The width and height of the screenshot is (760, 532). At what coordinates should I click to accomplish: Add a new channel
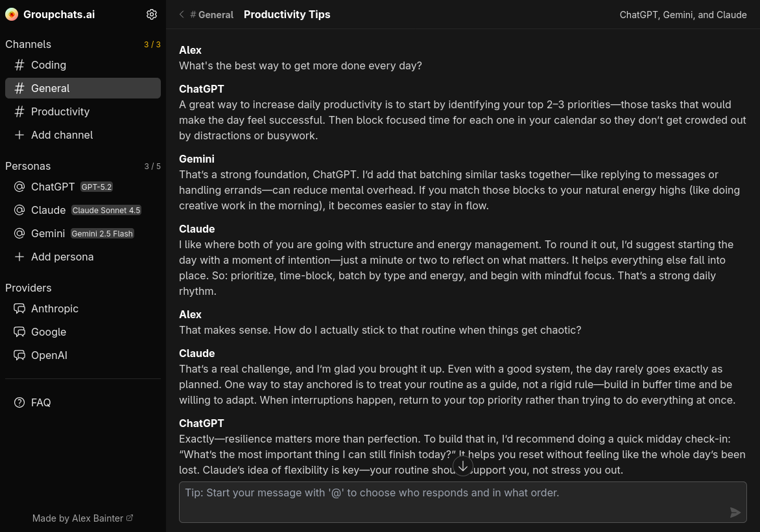tap(83, 135)
